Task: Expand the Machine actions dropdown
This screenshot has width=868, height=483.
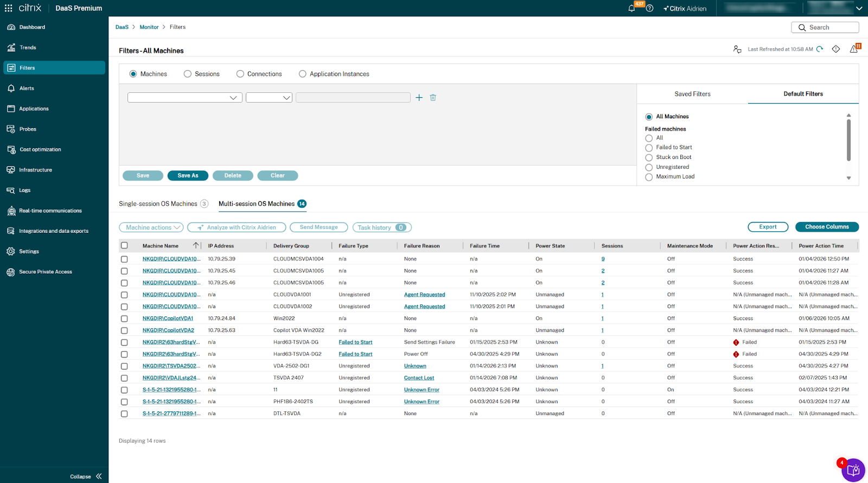Action: pyautogui.click(x=151, y=227)
